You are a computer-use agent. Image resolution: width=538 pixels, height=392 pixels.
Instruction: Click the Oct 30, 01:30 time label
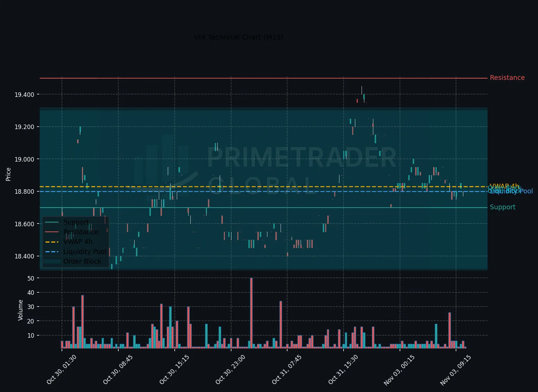pos(61,370)
